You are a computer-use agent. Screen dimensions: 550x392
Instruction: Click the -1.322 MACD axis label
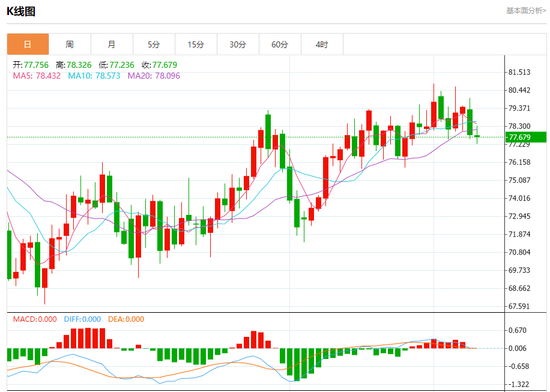pos(519,384)
